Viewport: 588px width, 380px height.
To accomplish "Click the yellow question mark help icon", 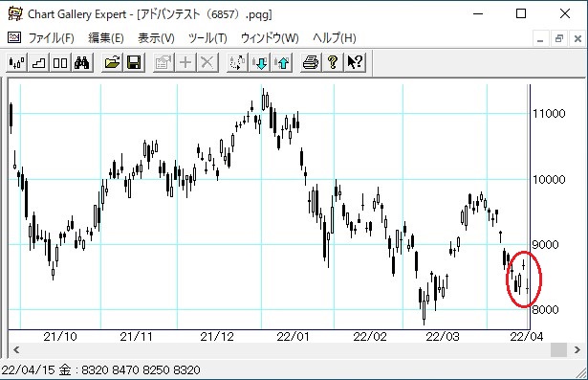I will [x=333, y=62].
